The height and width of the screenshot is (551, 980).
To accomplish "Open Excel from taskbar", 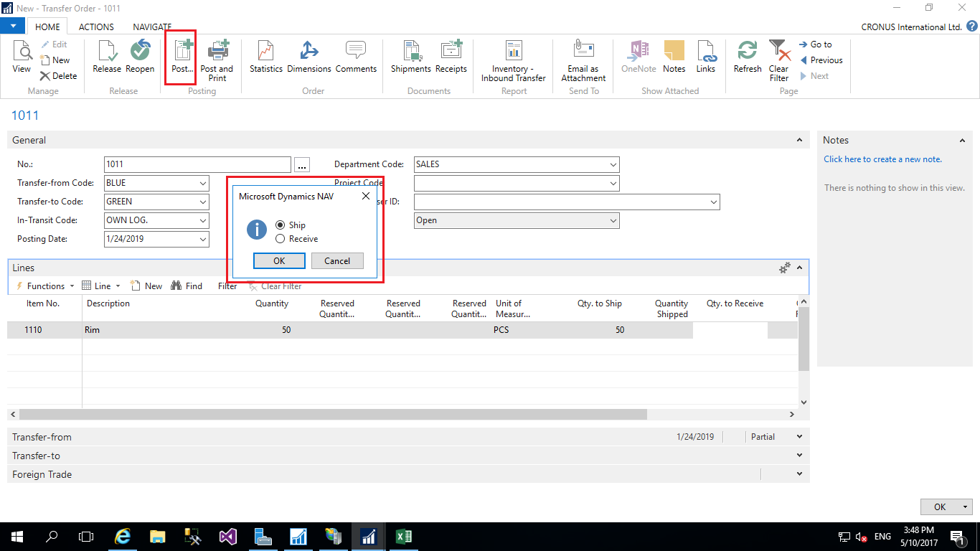I will (403, 536).
